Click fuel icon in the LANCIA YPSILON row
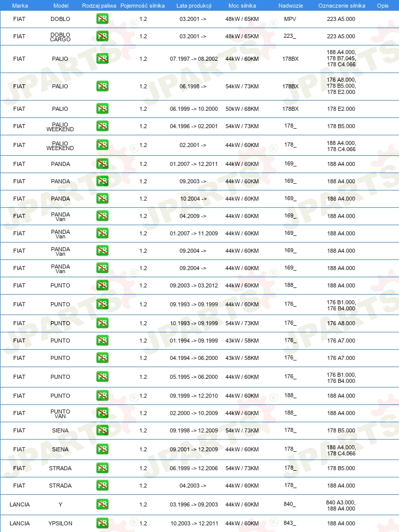 coord(103,523)
